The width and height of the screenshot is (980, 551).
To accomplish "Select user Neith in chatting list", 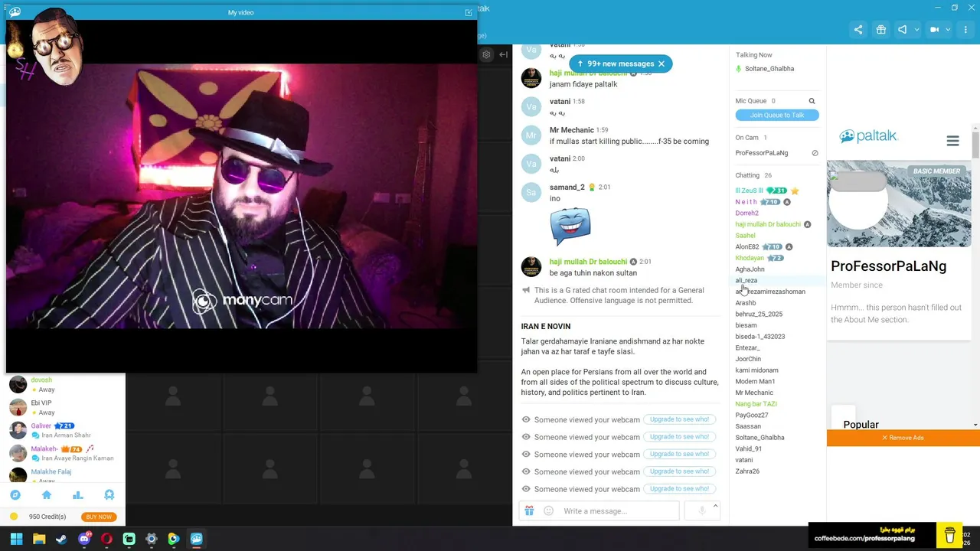I will point(746,202).
